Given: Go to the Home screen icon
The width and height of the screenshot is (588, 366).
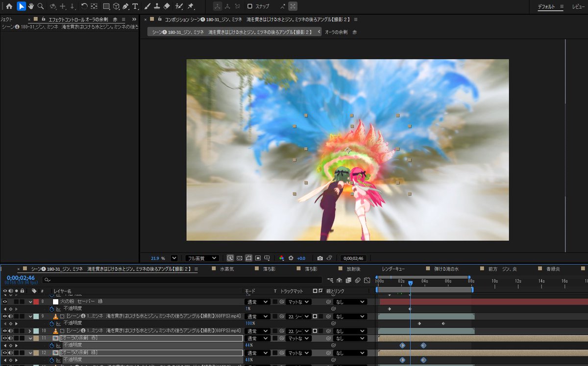Looking at the screenshot, I should coord(9,6).
